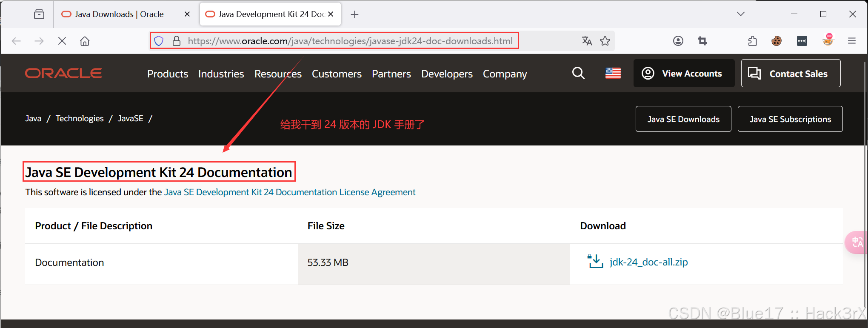The width and height of the screenshot is (868, 328).
Task: Click the Java SE Downloads button
Action: tap(683, 119)
